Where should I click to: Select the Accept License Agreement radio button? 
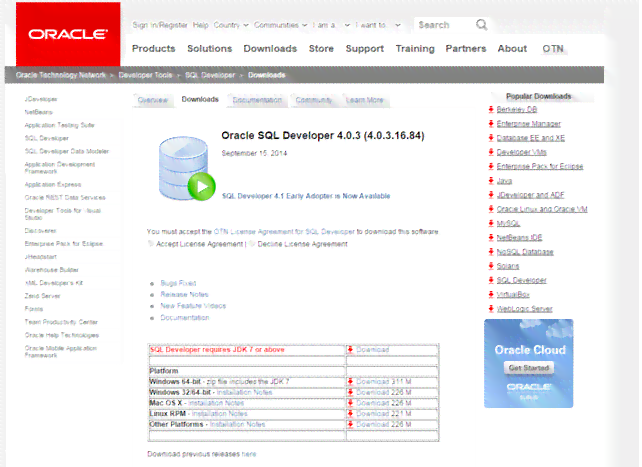point(151,244)
